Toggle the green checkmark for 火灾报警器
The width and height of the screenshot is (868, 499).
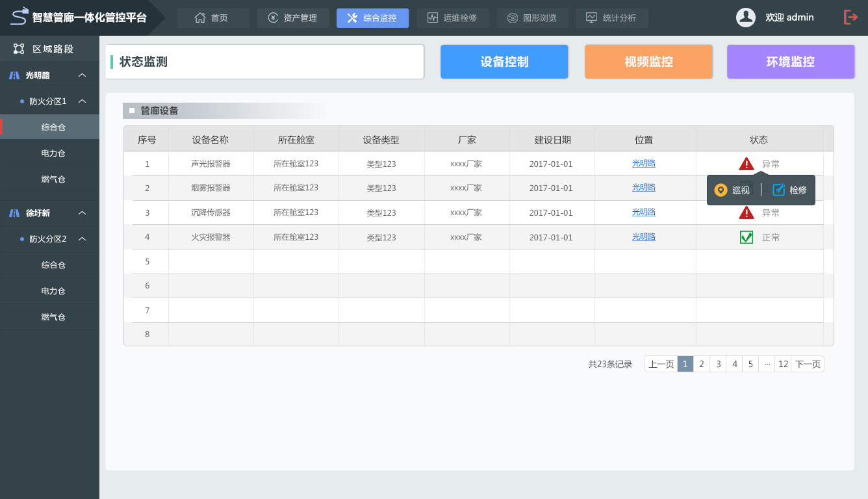747,237
